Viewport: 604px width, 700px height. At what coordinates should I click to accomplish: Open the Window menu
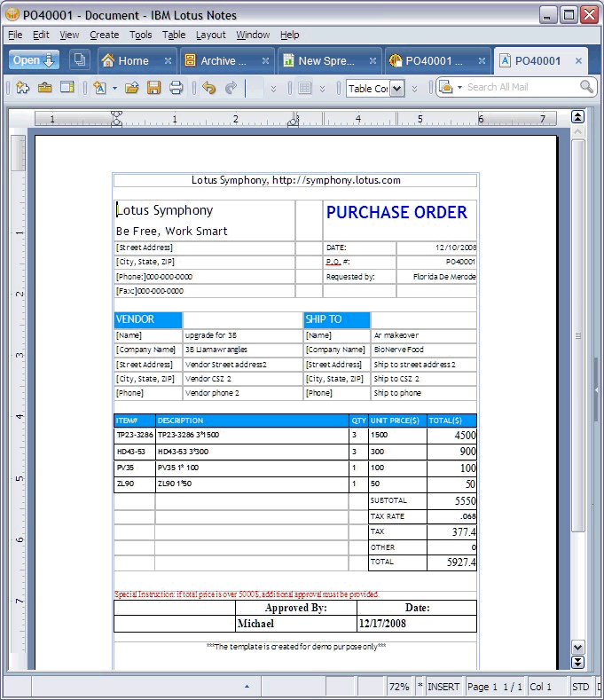click(253, 35)
